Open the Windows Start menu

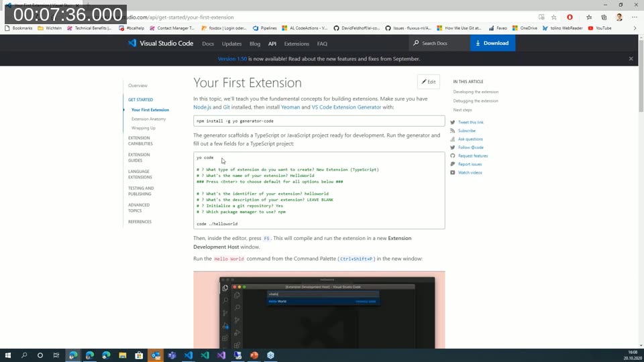pyautogui.click(x=8, y=355)
